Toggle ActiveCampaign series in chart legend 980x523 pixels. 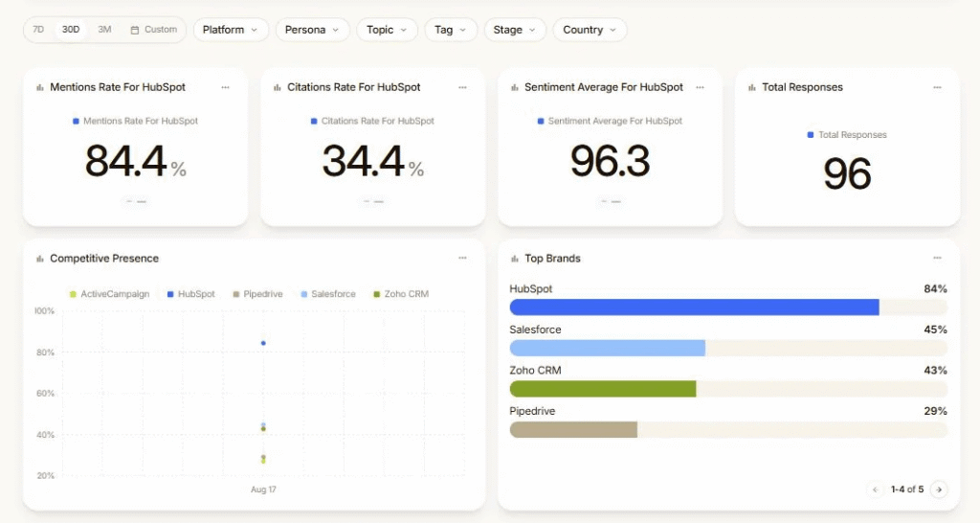point(109,294)
